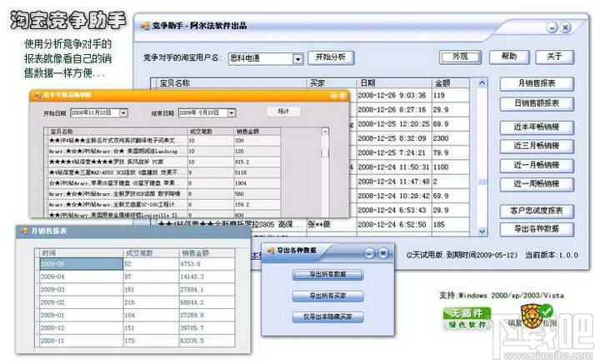Image resolution: width=600 pixels, height=364 pixels.
Task: Show the 近一月畅销榜 ranking
Action: pyautogui.click(x=537, y=166)
